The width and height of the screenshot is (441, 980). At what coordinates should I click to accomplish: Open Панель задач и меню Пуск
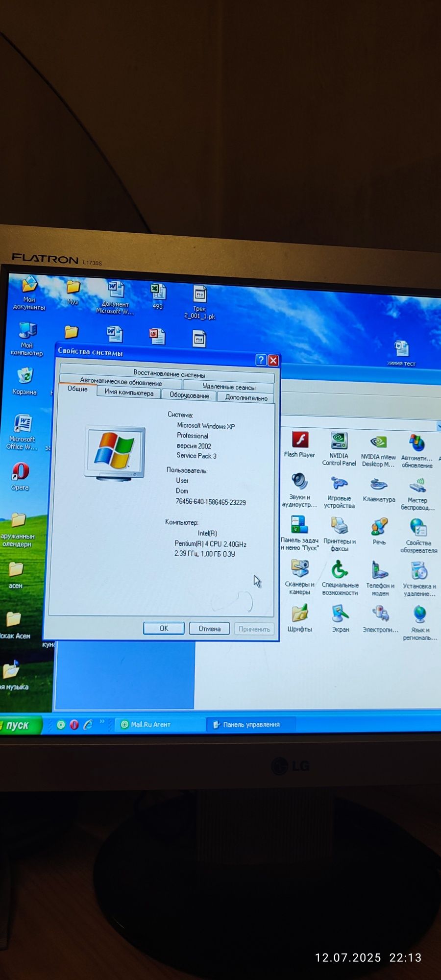click(x=299, y=533)
